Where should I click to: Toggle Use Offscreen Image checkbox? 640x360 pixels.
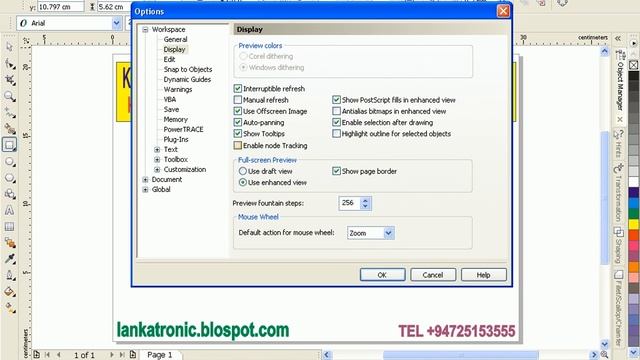[x=238, y=111]
